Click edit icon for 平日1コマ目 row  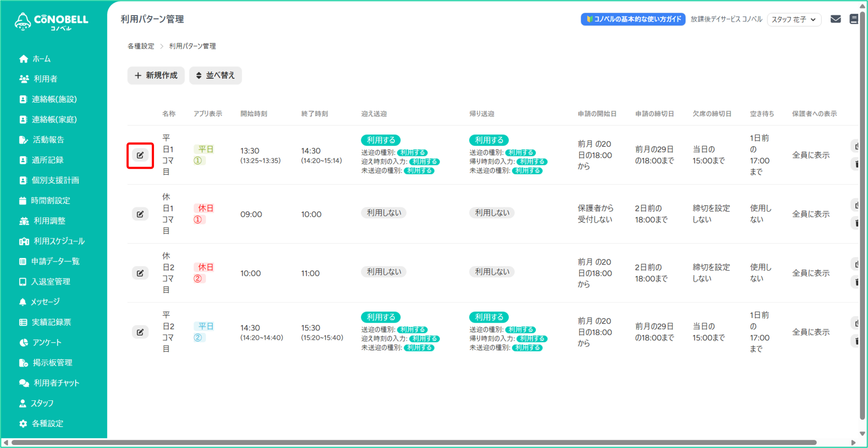tap(140, 155)
